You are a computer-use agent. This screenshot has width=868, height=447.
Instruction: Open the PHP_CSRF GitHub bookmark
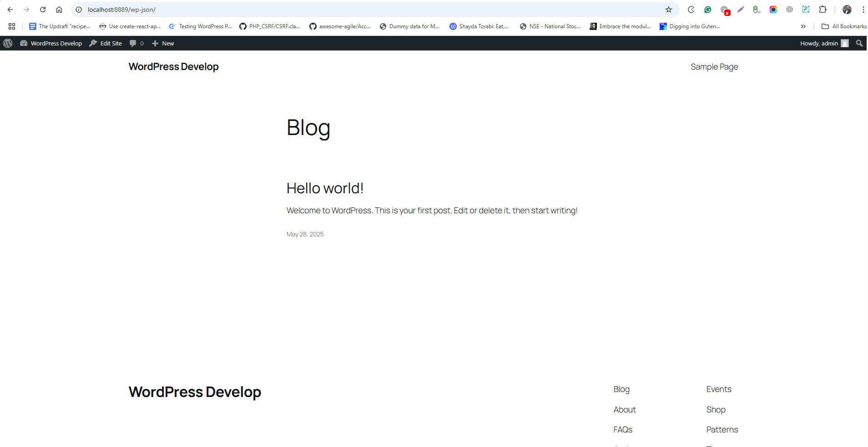click(x=270, y=26)
